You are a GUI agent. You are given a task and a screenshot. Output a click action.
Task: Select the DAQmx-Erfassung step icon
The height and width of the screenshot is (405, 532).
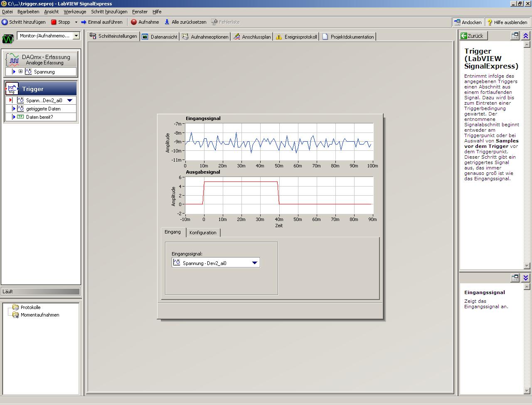click(13, 60)
